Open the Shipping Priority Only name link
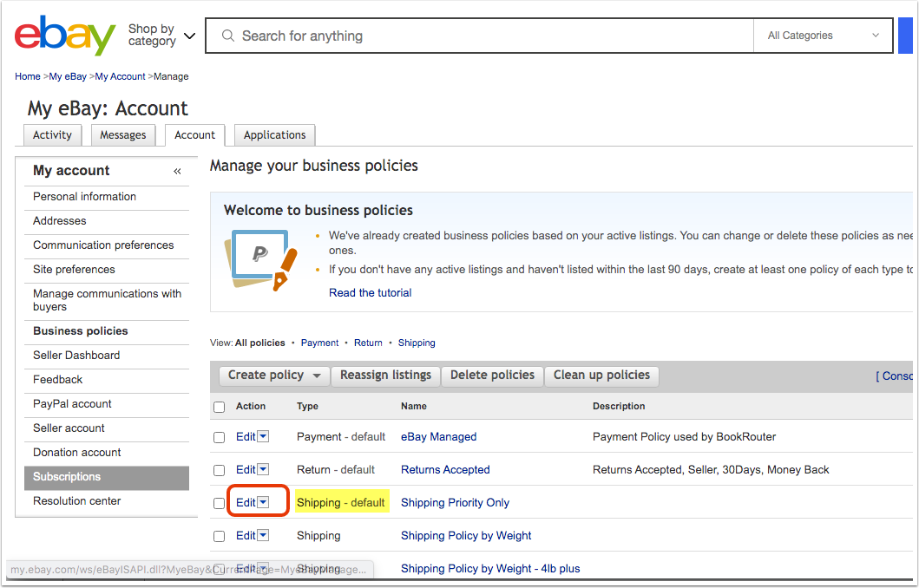The image size is (919, 588). [x=455, y=502]
